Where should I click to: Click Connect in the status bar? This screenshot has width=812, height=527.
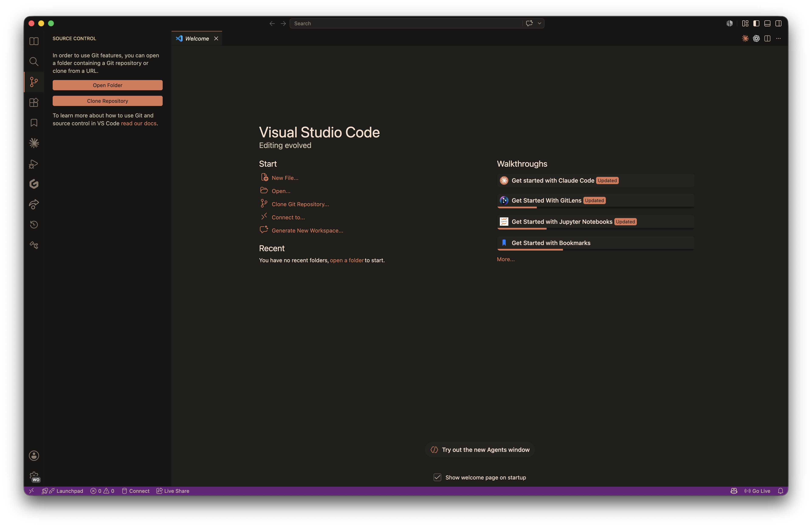(x=136, y=491)
